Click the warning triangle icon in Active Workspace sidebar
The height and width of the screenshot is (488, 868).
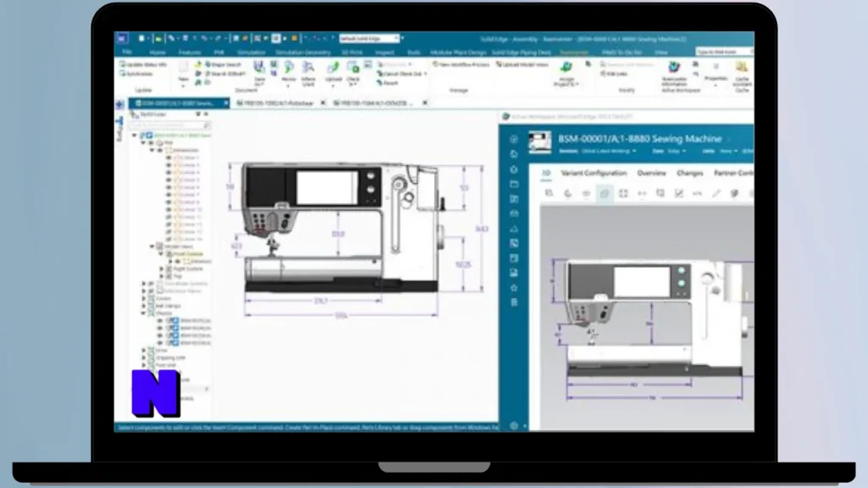coord(514,228)
